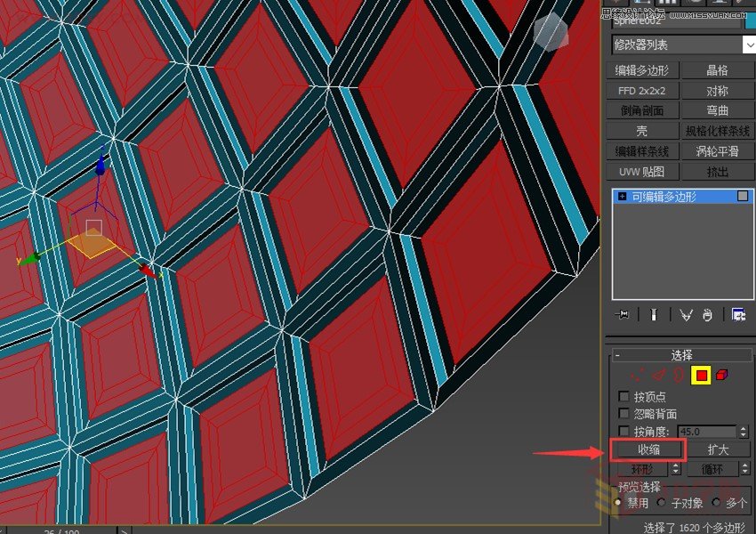This screenshot has width=756, height=534.
Task: Click Remove Modifier hand icon
Action: tap(707, 314)
